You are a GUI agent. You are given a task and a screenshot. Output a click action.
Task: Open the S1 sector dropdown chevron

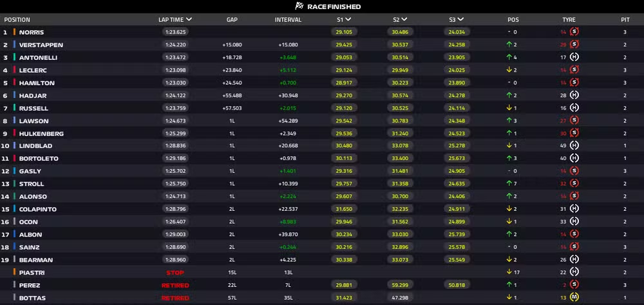348,19
